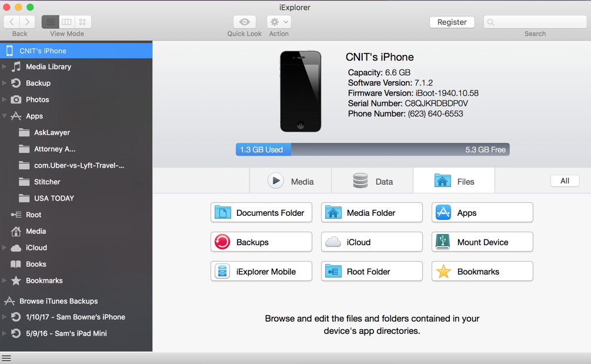Click the Mount Device button
The image size is (591, 364).
[482, 242]
